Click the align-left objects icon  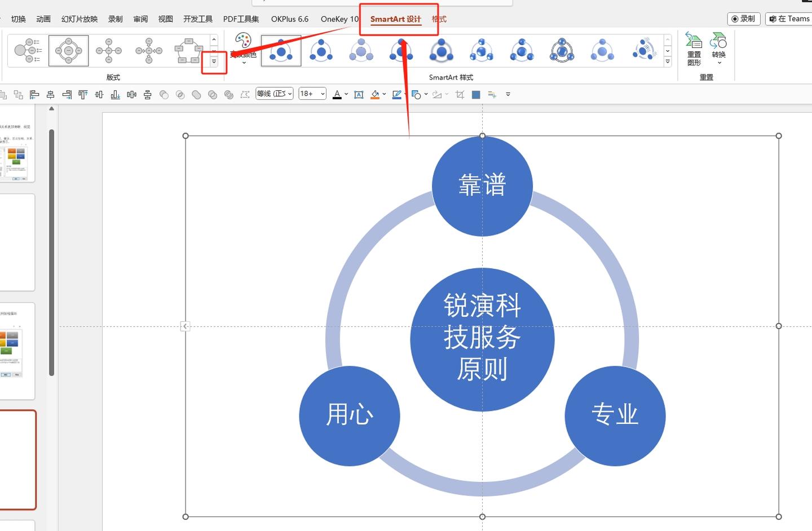(35, 94)
